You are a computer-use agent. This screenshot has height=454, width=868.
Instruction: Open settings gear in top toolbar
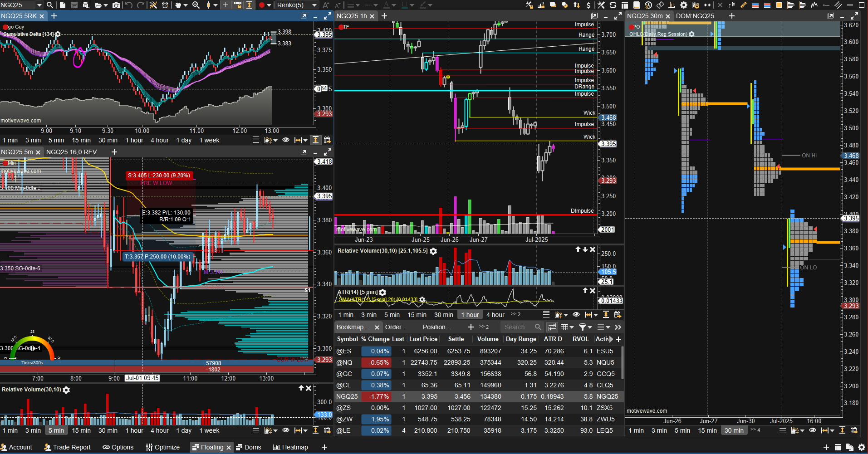683,5
